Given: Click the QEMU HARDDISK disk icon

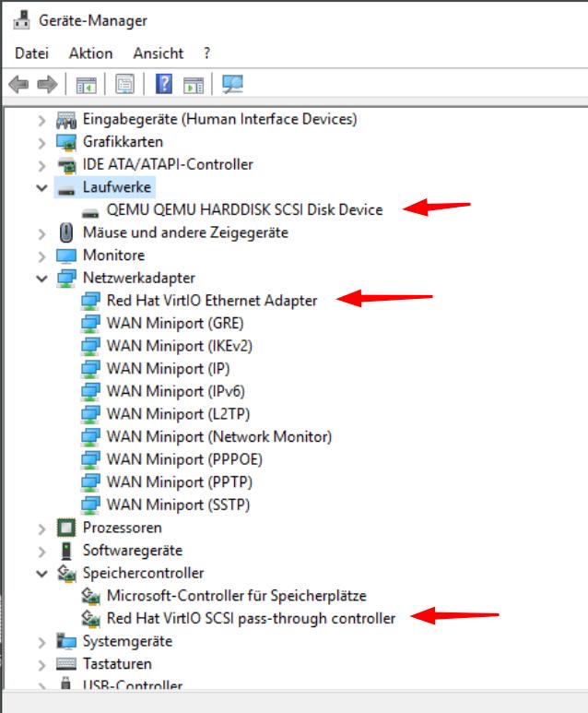Looking at the screenshot, I should click(90, 212).
